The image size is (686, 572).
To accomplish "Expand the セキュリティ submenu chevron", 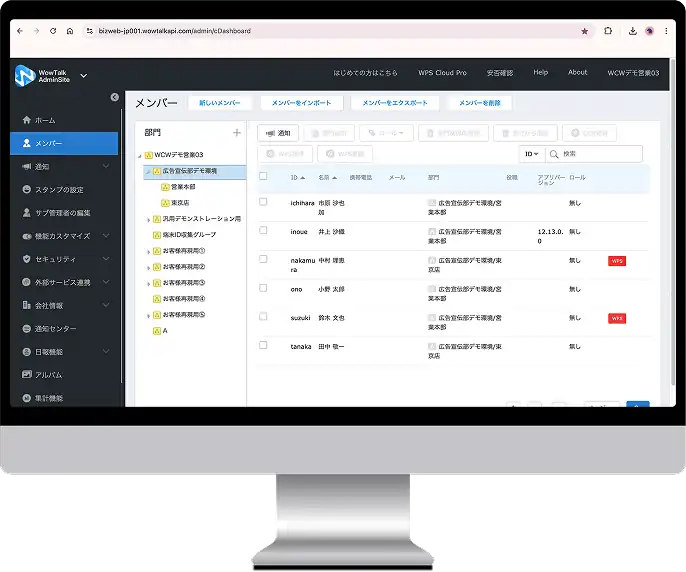I will point(106,259).
